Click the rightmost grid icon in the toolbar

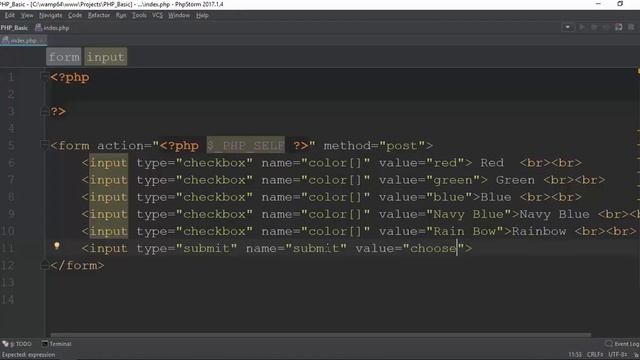pos(631,27)
